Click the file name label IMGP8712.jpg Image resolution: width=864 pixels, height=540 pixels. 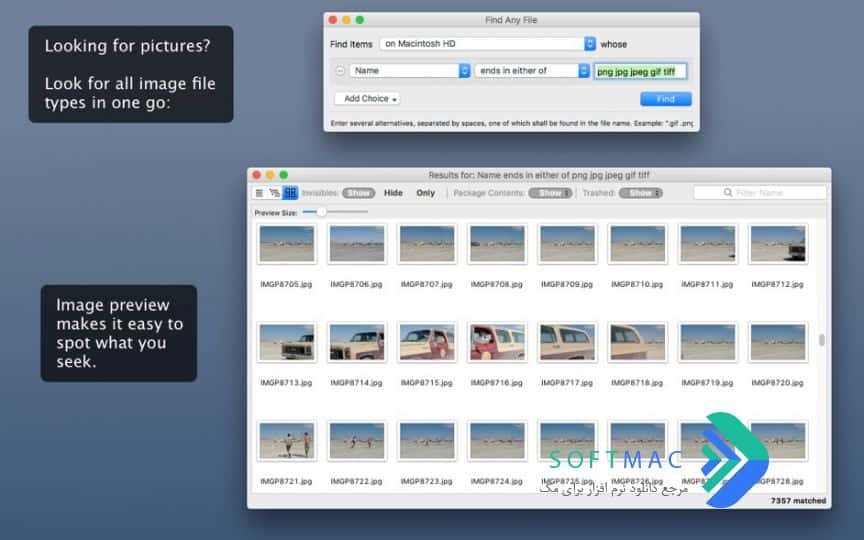point(777,284)
